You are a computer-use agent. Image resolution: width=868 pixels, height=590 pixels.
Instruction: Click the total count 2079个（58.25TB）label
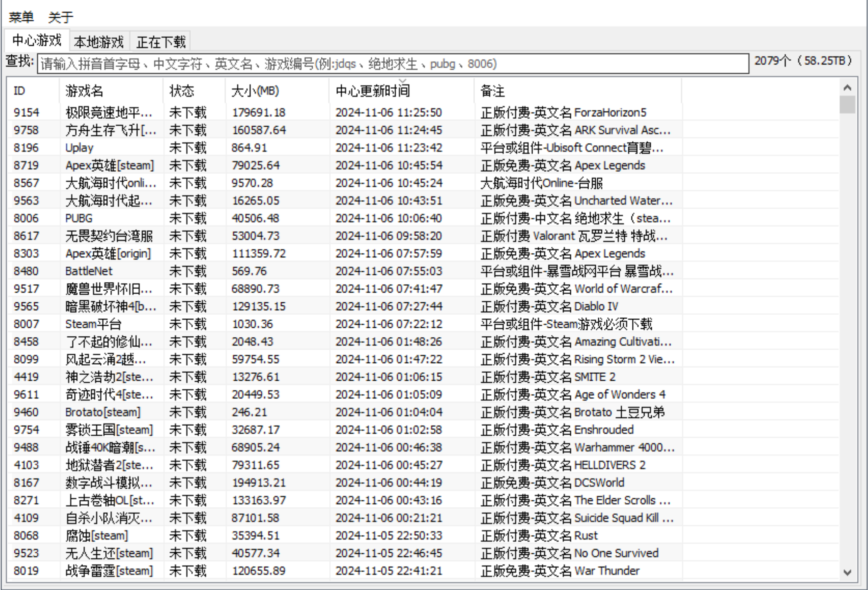pos(804,61)
